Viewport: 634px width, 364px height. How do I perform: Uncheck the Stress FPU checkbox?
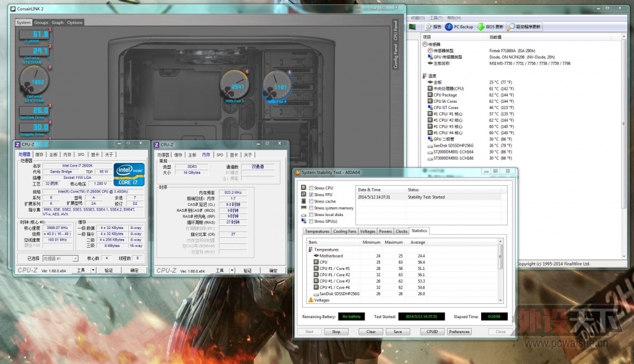tap(311, 194)
